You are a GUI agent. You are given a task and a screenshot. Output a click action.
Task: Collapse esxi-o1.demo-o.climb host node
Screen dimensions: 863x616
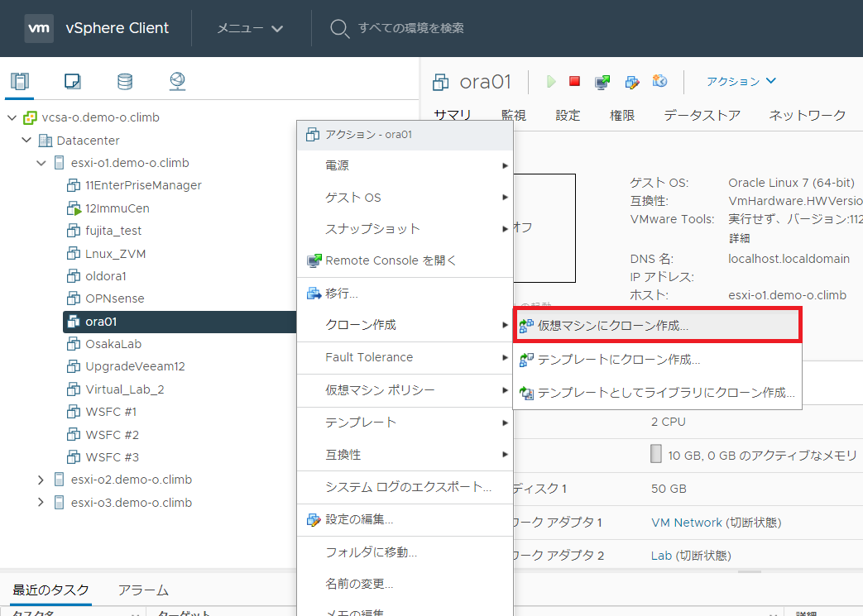(41, 163)
